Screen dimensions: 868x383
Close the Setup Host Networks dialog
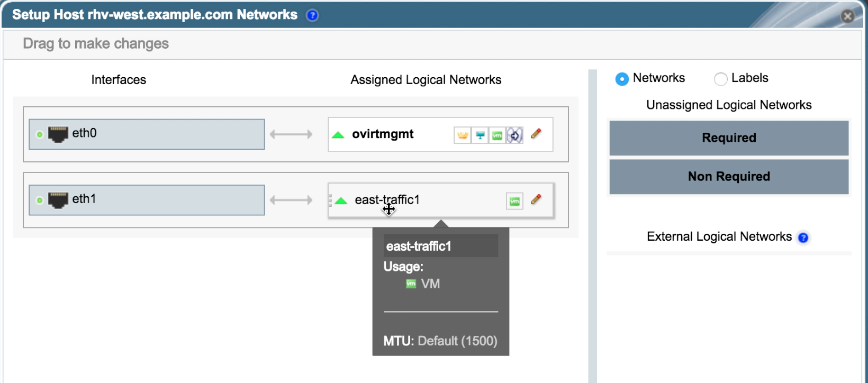847,16
